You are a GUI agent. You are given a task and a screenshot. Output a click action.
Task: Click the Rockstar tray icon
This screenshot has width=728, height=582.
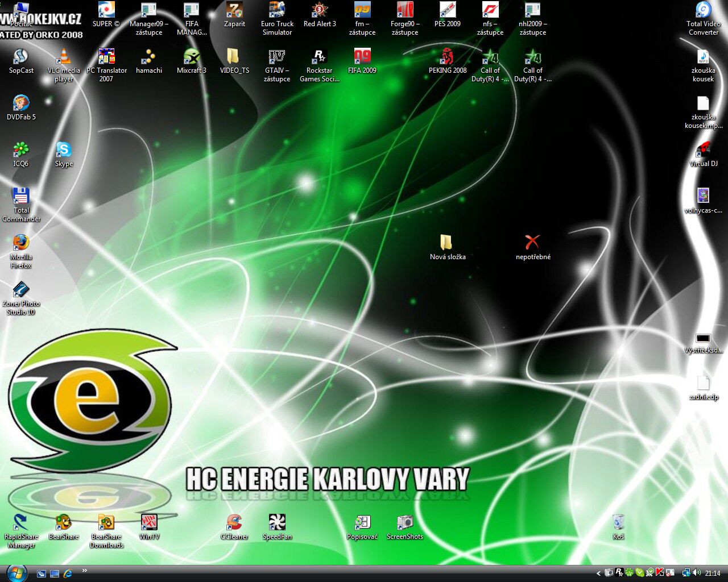click(619, 573)
